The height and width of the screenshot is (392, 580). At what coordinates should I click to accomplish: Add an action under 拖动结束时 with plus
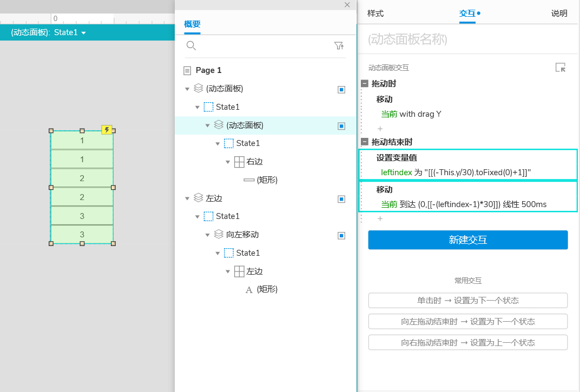tap(380, 218)
